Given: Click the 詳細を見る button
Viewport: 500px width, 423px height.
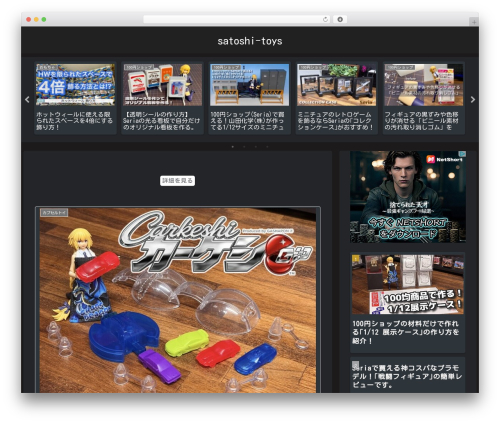Looking at the screenshot, I should click(177, 181).
